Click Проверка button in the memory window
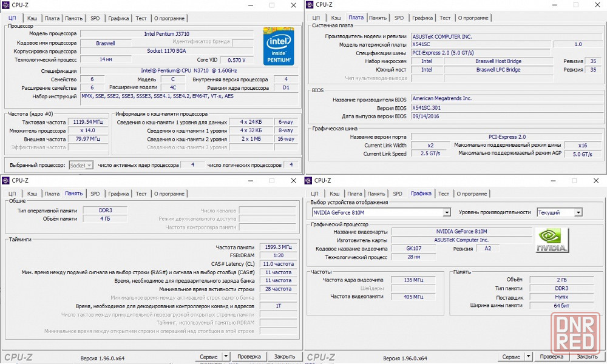The height and width of the screenshot is (364, 607). (x=249, y=357)
